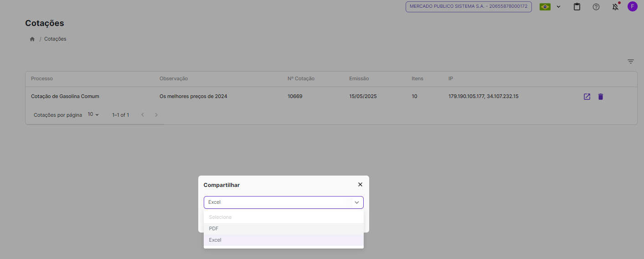The height and width of the screenshot is (259, 644).
Task: Open the purple user avatar F
Action: [x=633, y=6]
